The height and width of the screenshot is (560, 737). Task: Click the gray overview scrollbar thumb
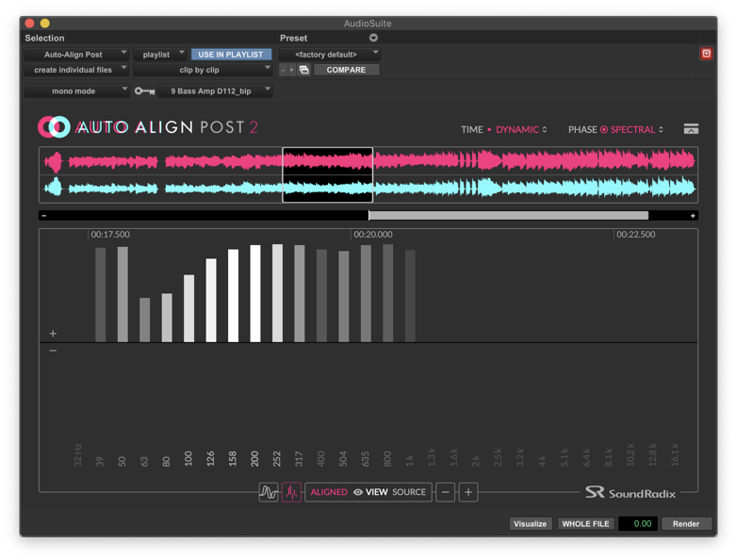509,216
